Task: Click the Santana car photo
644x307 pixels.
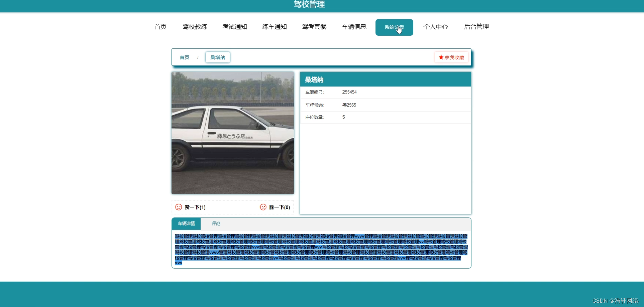Action: pyautogui.click(x=233, y=132)
